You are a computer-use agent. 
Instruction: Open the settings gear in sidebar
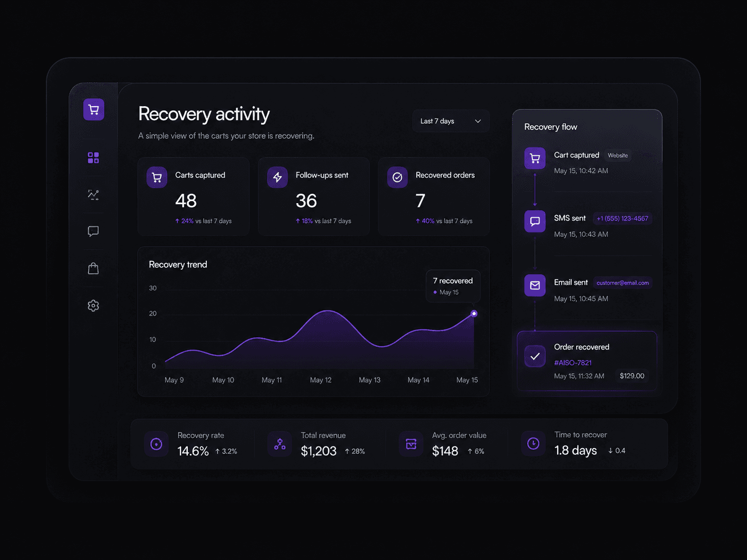93,305
